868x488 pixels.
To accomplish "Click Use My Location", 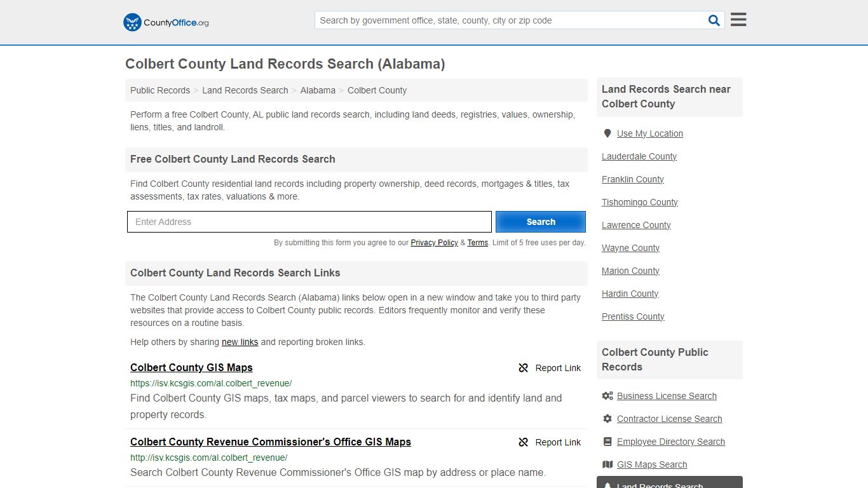I will [x=650, y=133].
